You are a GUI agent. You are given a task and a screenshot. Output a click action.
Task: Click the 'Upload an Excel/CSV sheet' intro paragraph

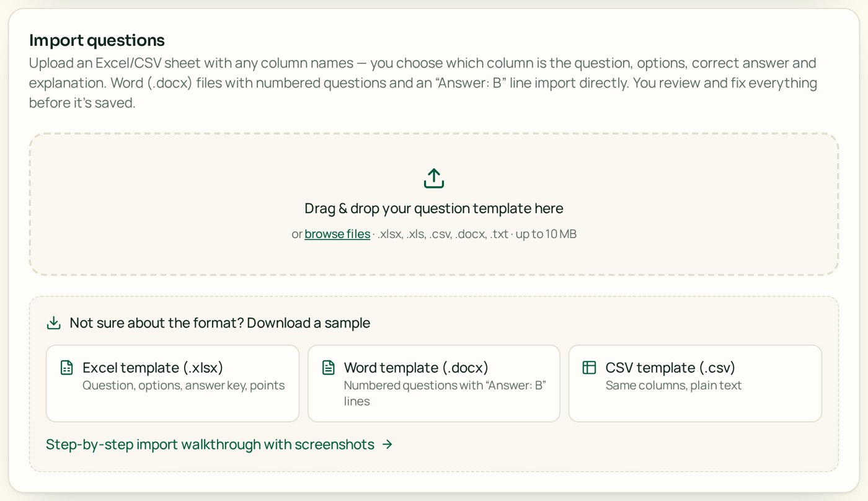point(423,83)
